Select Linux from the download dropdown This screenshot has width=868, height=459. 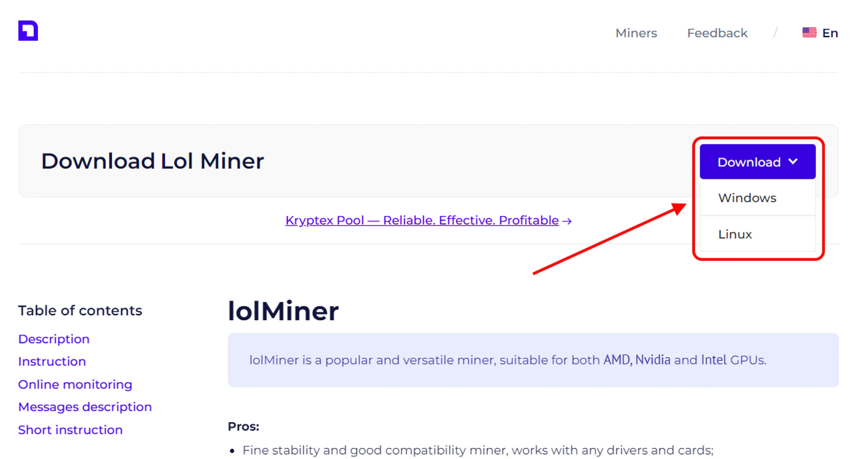point(735,234)
